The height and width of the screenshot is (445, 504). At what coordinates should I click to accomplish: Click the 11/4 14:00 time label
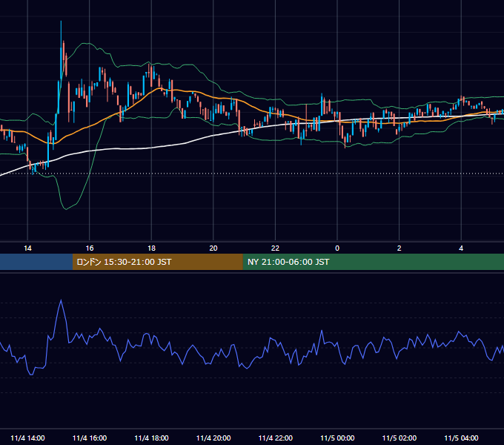(27, 438)
